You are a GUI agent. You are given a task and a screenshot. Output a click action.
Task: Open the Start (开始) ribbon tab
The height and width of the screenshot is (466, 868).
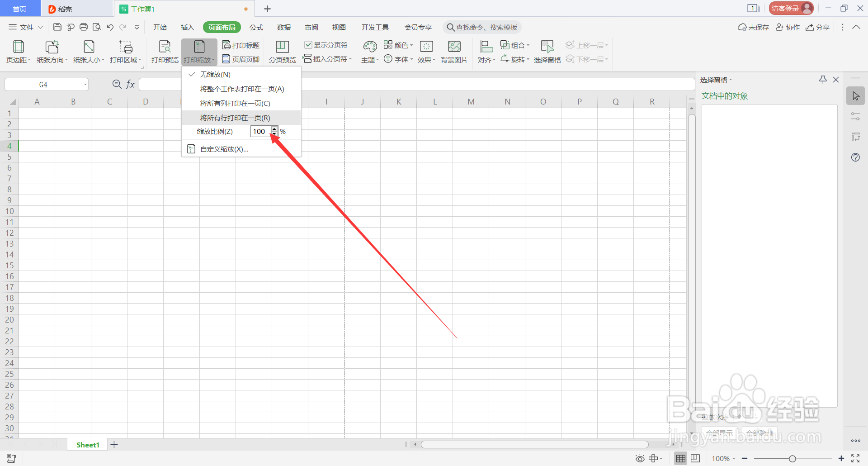coord(160,27)
